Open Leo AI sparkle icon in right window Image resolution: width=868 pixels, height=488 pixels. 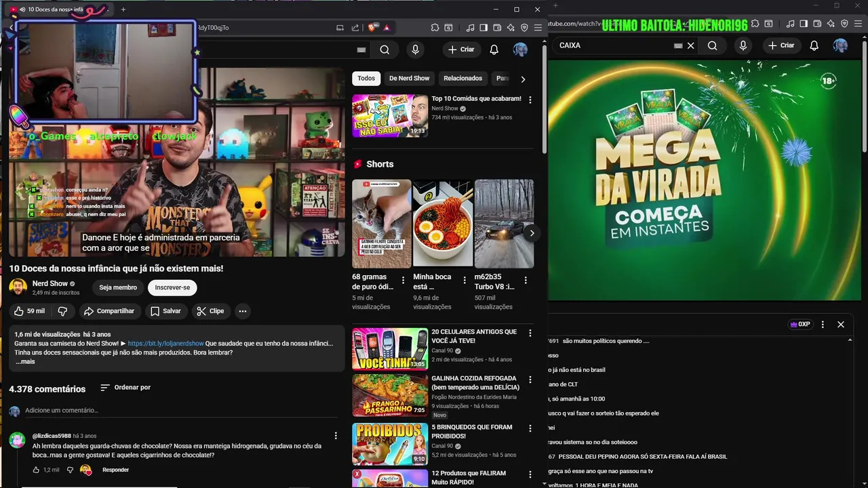point(831,24)
